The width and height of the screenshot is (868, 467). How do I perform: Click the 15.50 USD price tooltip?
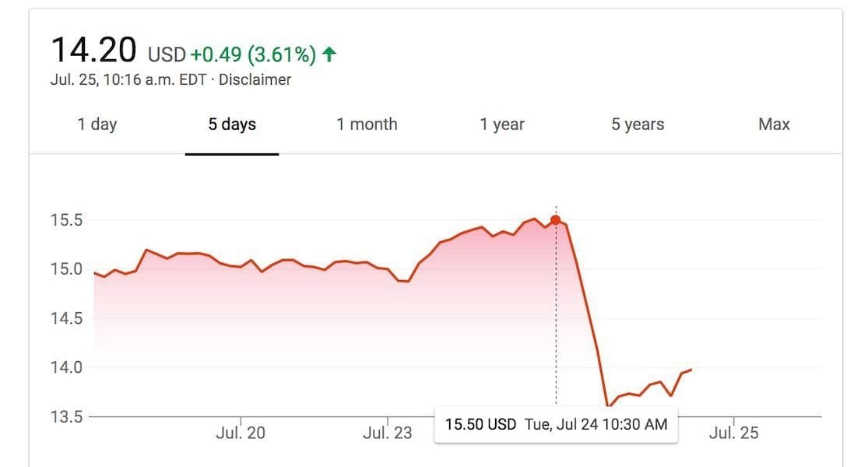[556, 424]
